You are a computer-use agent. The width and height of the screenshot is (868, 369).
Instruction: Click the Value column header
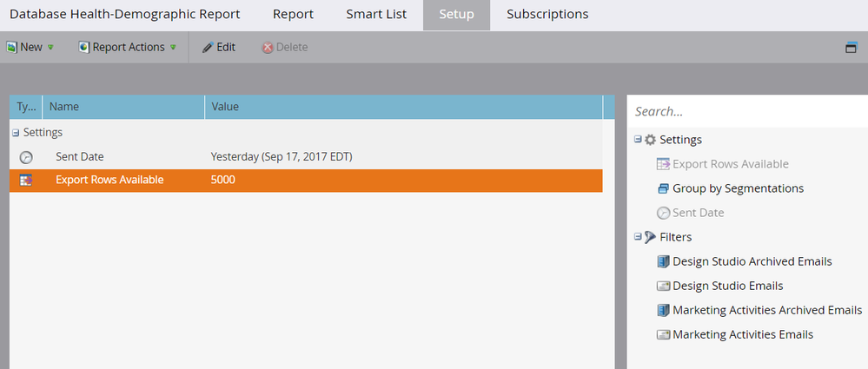[x=403, y=107]
